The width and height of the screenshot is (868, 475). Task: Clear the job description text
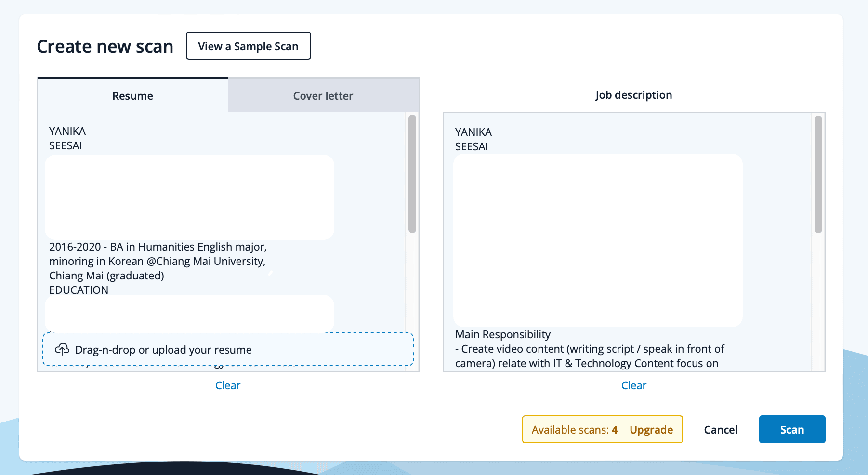click(x=633, y=385)
